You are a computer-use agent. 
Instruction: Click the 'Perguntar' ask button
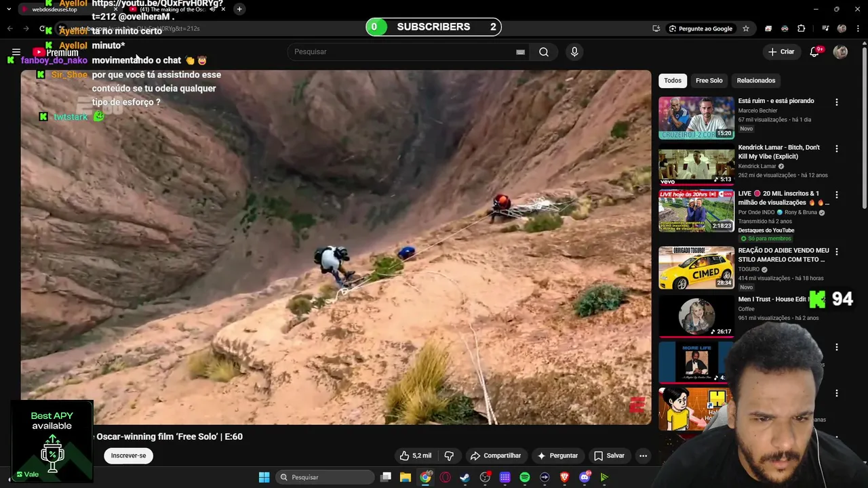557,455
